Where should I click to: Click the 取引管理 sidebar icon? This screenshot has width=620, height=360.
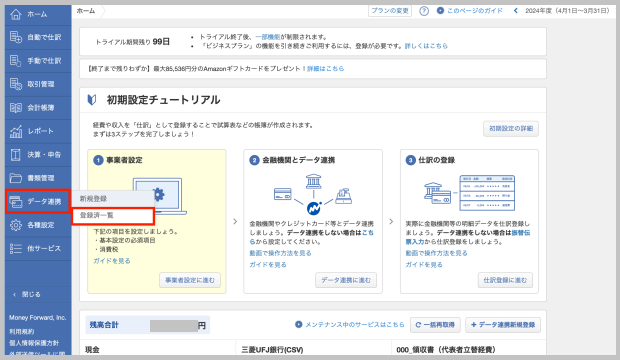point(15,84)
